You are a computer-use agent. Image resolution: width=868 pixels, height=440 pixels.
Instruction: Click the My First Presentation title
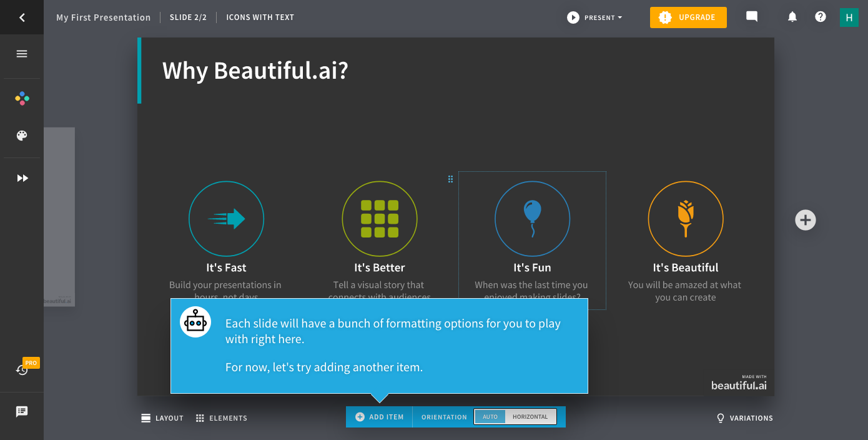103,17
